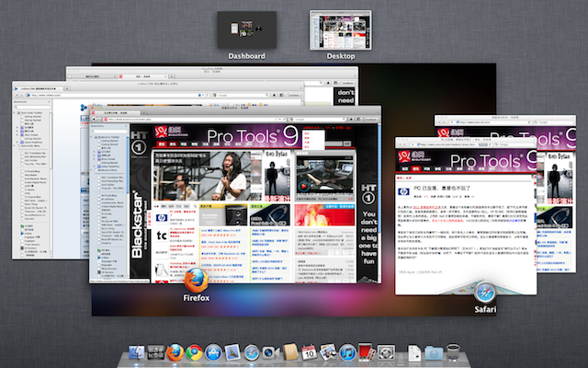Click the Safari compass icon in the Dock
Image resolution: width=588 pixels, height=368 pixels.
252,353
